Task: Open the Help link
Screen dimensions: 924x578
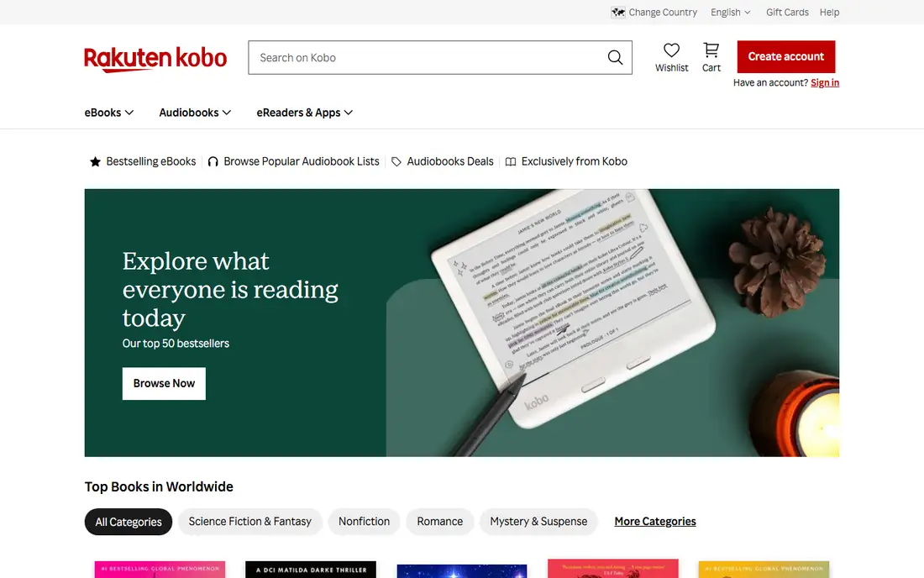Action: click(829, 12)
